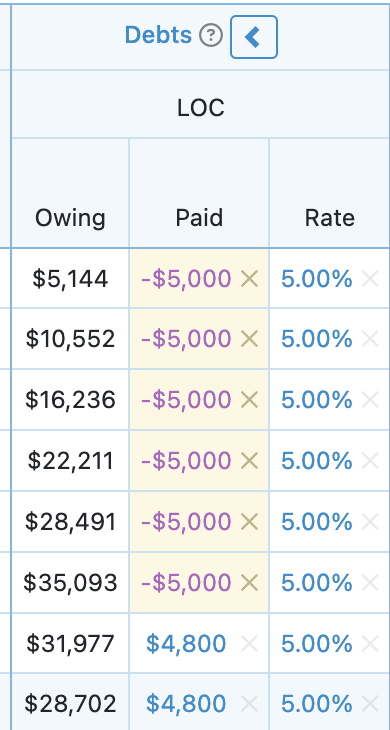Click faded X beside 5.00% rate in $5,144 row

tap(370, 279)
